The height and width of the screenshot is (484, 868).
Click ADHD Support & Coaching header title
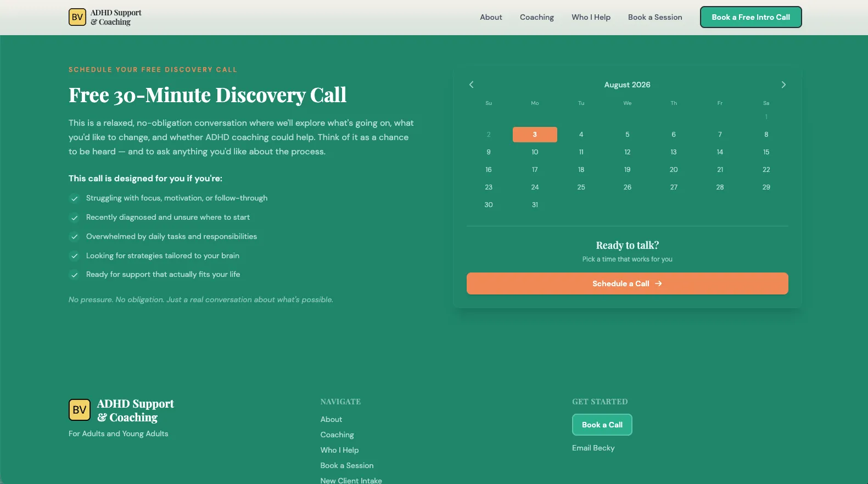tap(116, 17)
